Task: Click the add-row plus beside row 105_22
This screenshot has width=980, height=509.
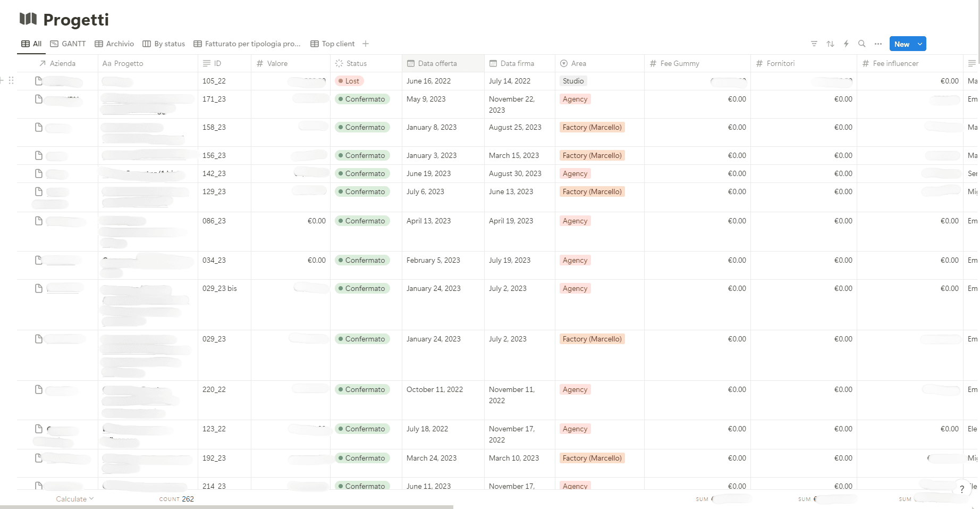Action: coord(2,80)
